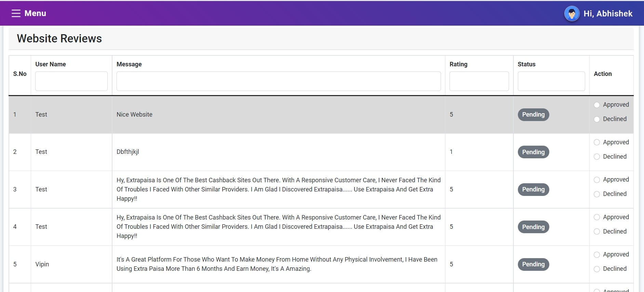Click the Status column header label
Screen dimensions: 644x292
point(526,64)
